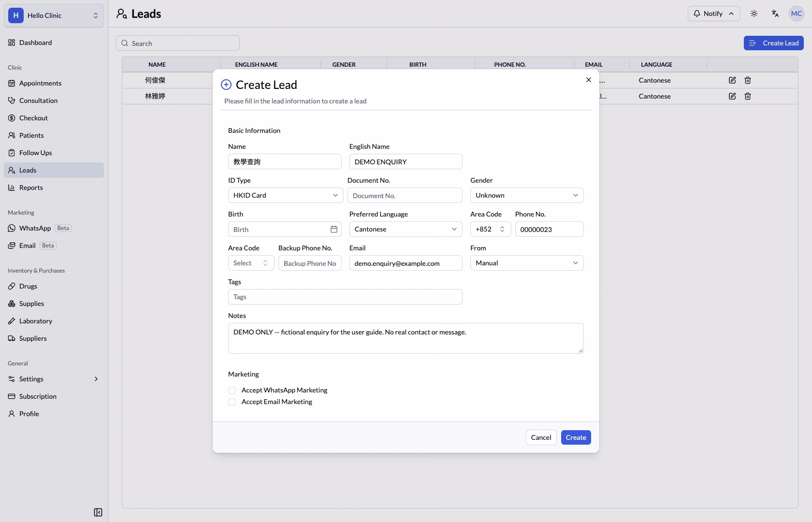Click the edit icon for 何俊傑 row
Image resolution: width=812 pixels, height=522 pixels.
tap(732, 80)
